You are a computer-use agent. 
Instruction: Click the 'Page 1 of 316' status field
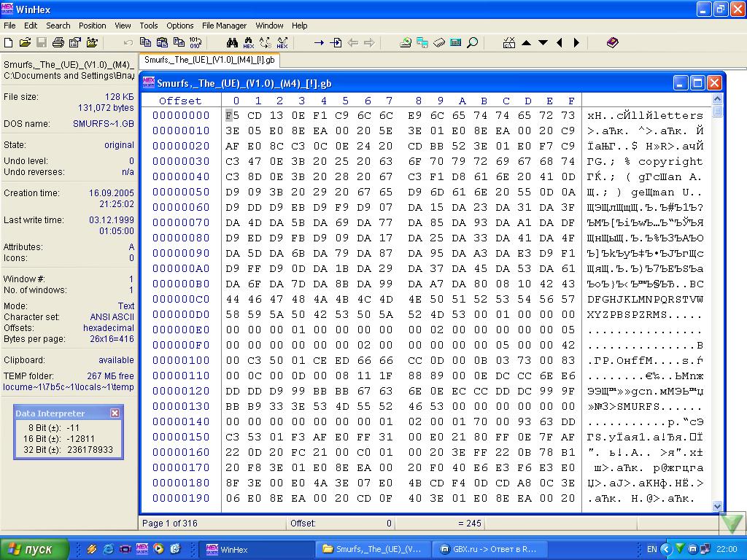pos(169,524)
